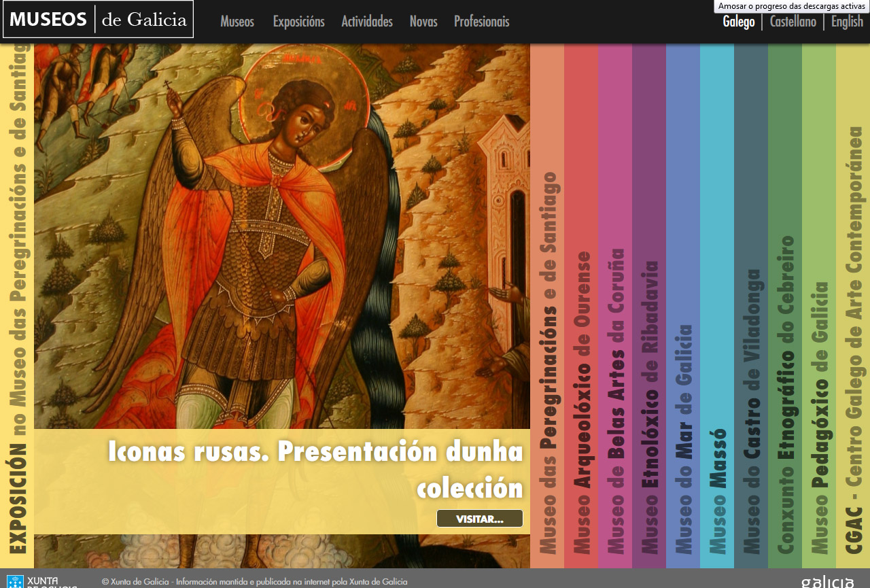The height and width of the screenshot is (588, 870).
Task: Select Museo Etnolóxico de Ribadavia strip
Action: 649,306
